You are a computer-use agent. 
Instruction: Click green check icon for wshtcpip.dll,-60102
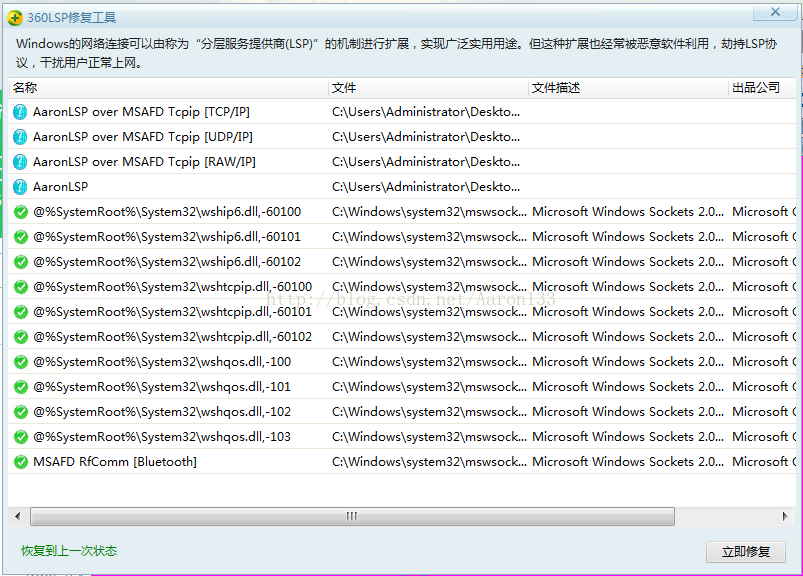click(x=20, y=337)
